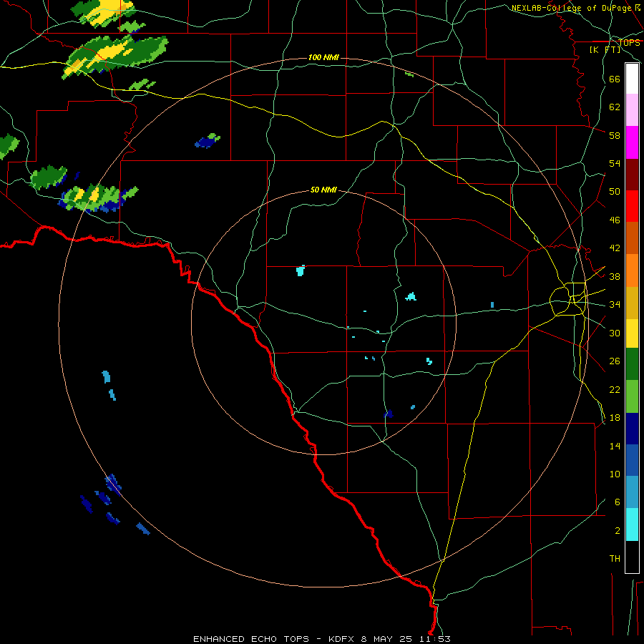Click the legend value 46
The width and height of the screenshot is (644, 644).
tap(615, 220)
